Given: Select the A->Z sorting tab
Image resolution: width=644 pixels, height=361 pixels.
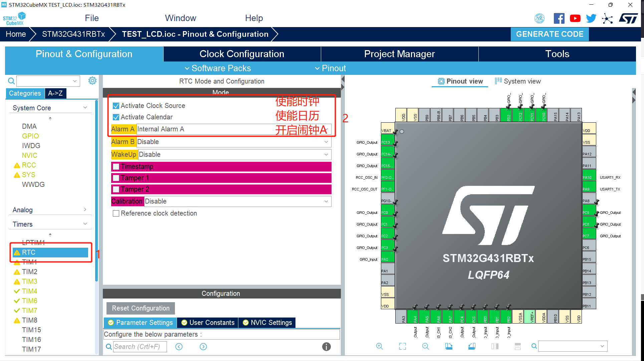Looking at the screenshot, I should pos(55,93).
